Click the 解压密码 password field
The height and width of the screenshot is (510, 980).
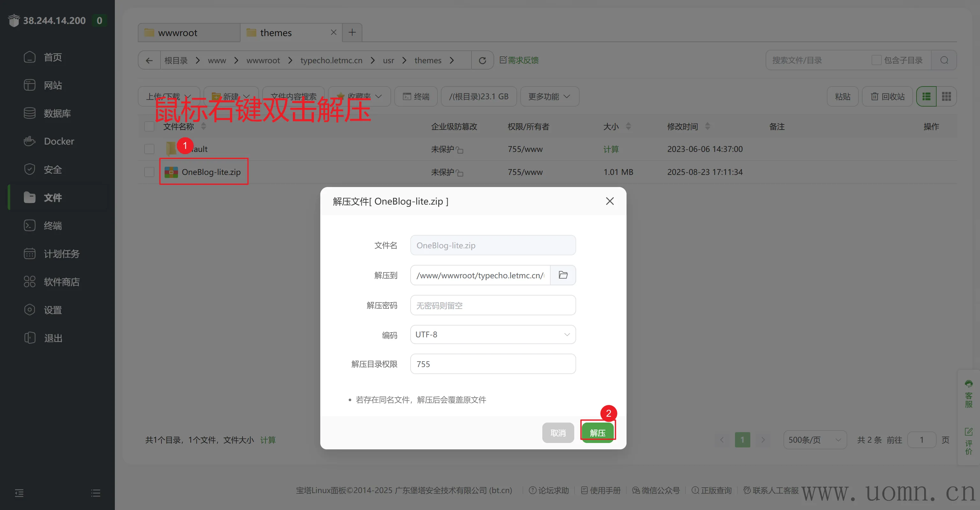click(493, 305)
